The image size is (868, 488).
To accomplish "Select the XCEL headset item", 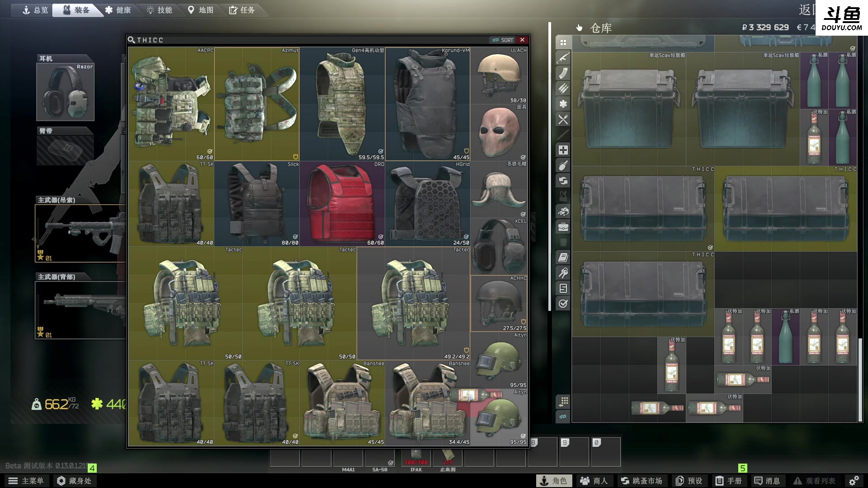I will [x=499, y=246].
